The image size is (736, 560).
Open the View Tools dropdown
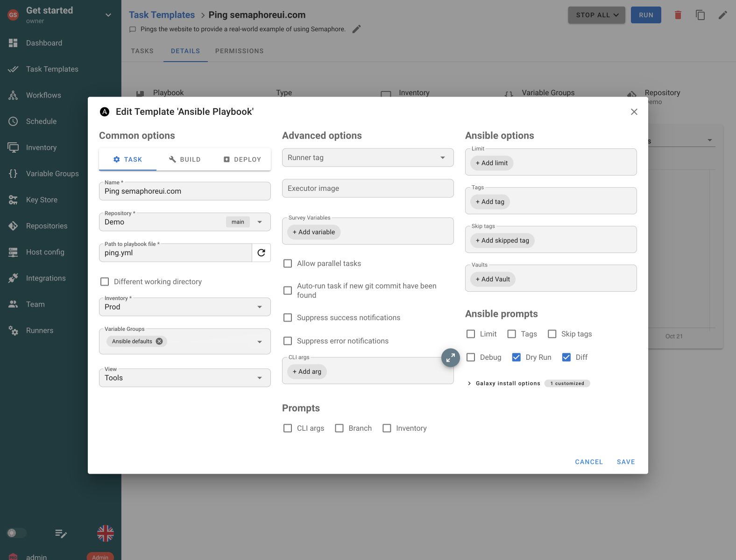click(x=185, y=378)
